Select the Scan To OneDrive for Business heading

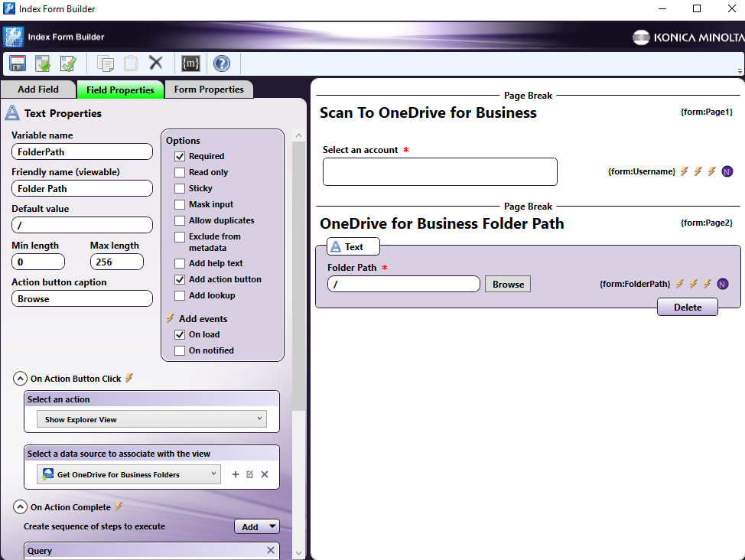pyautogui.click(x=428, y=112)
